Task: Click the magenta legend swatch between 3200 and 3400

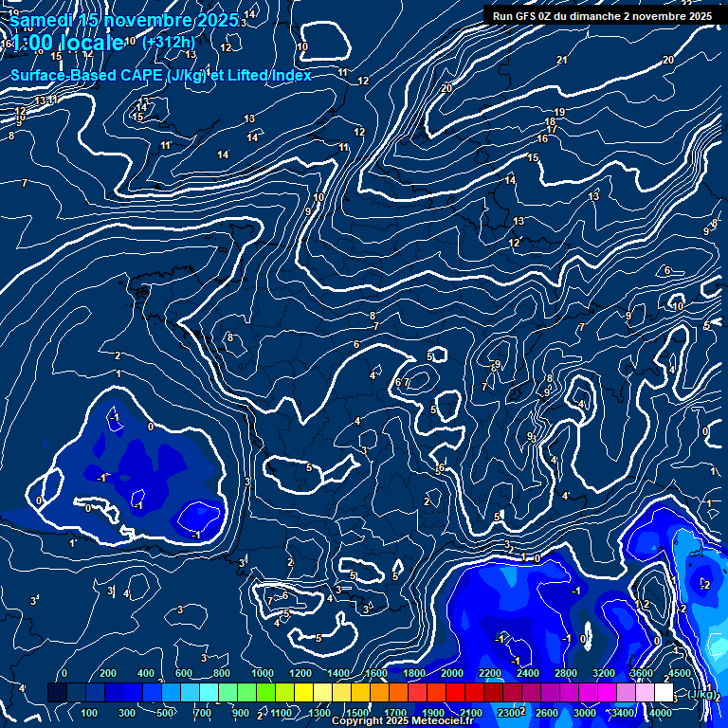Action: [x=608, y=692]
